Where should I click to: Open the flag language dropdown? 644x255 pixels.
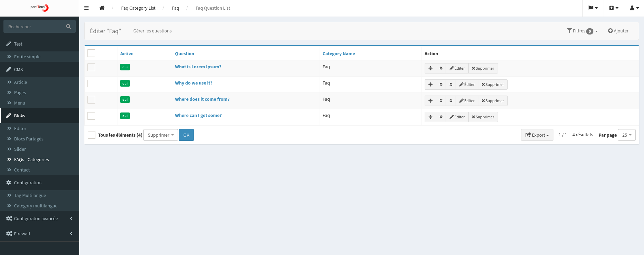pyautogui.click(x=593, y=8)
